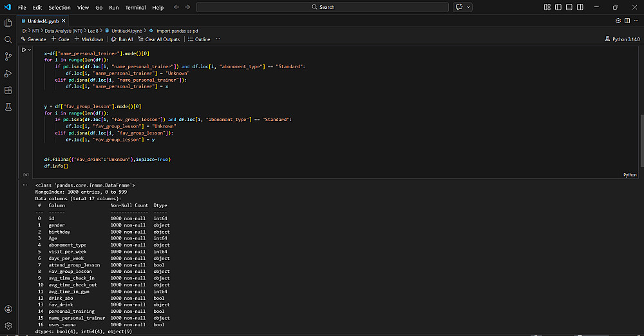Open the Terminal menu
The height and width of the screenshot is (336, 644).
click(x=135, y=7)
